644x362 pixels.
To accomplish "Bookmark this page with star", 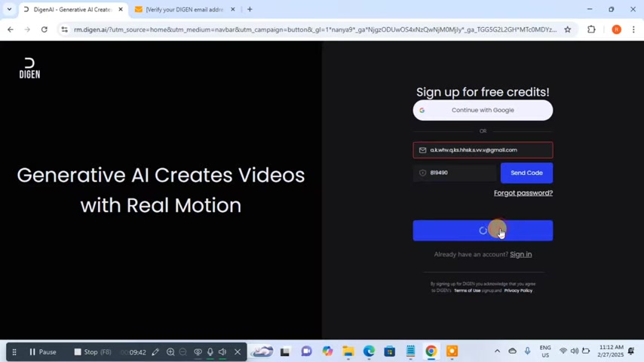I will (x=568, y=29).
